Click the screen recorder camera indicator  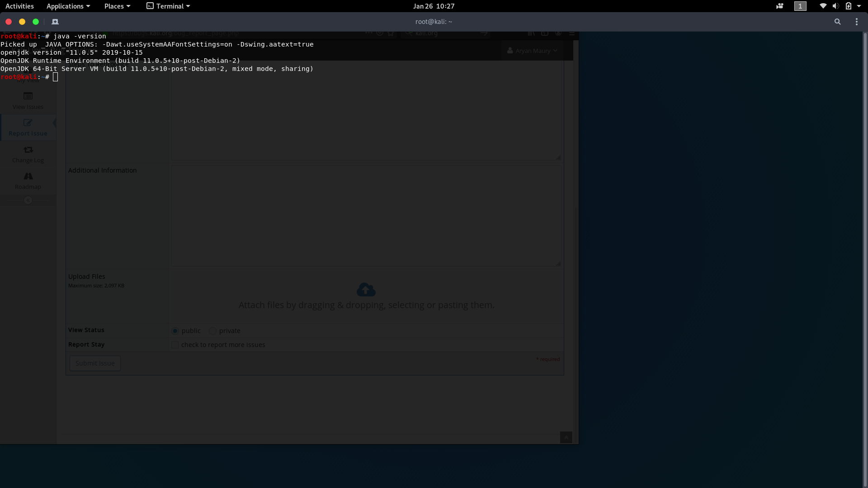(779, 6)
